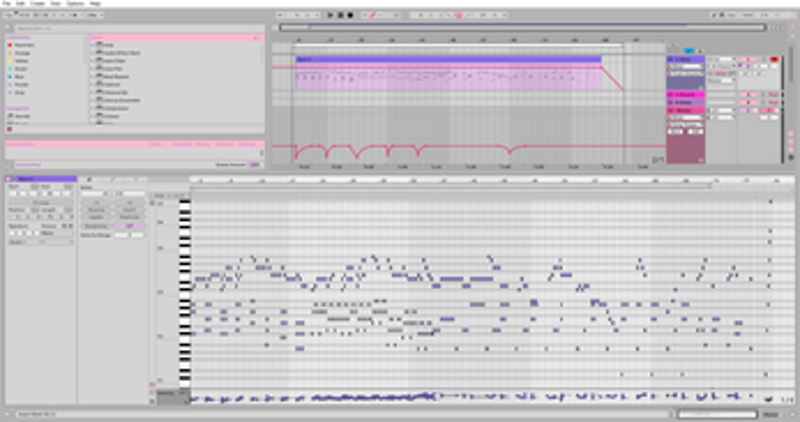
Task: Click the Stop button in the transport
Action: point(340,16)
